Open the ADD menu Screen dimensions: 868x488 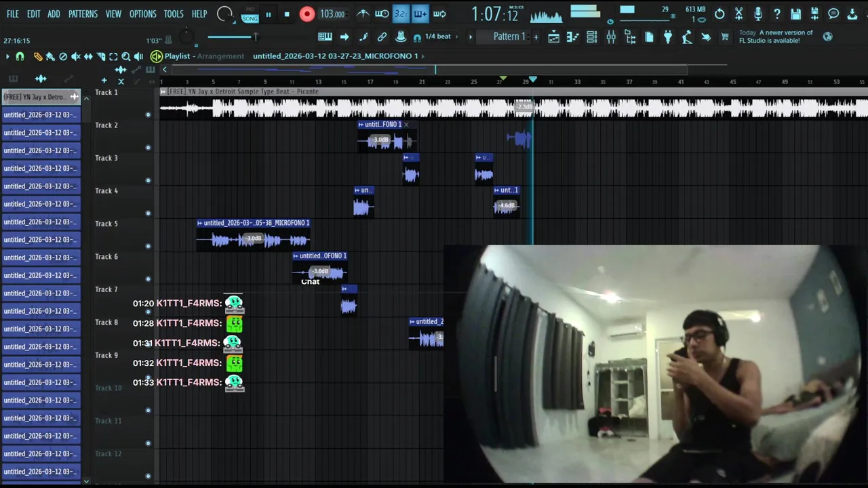(x=54, y=14)
